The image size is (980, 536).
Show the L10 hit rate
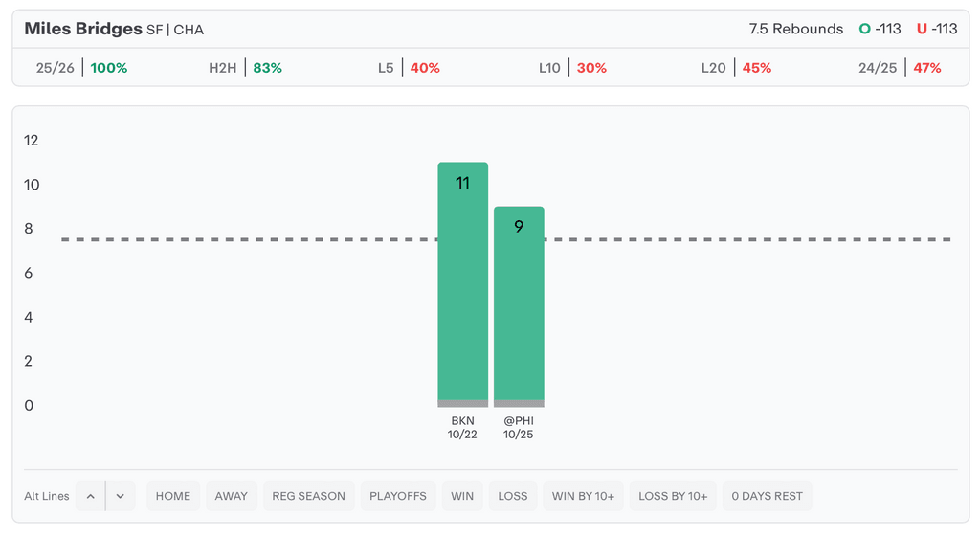pos(572,68)
